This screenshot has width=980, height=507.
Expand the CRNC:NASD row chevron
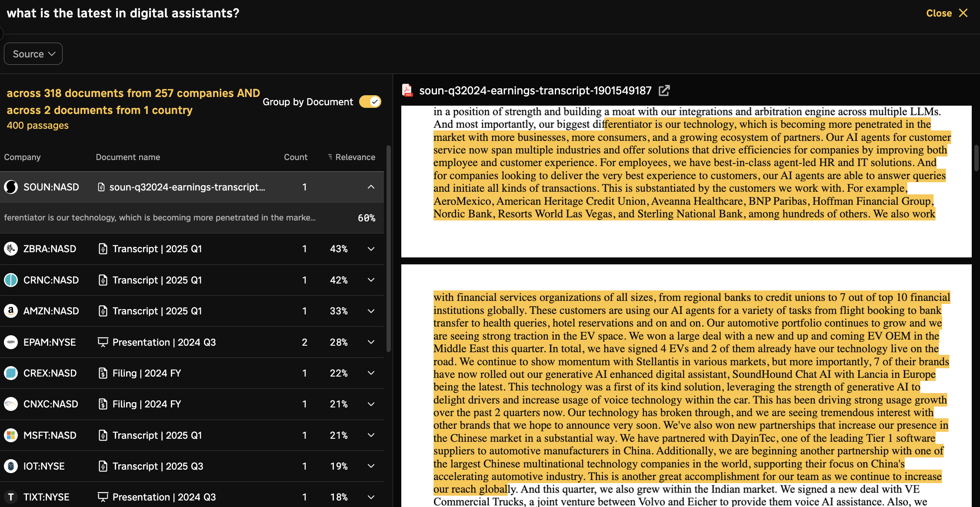coord(371,280)
